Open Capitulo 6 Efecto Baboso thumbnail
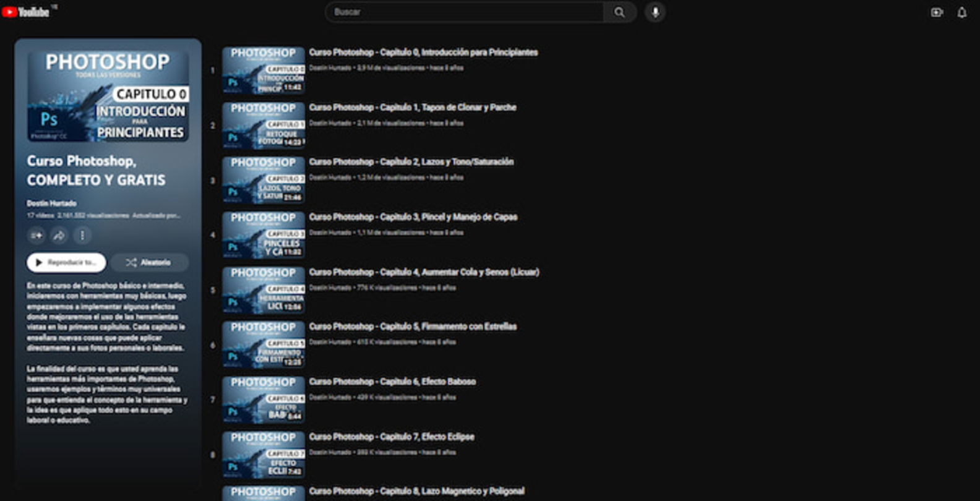The width and height of the screenshot is (980, 501). coord(264,400)
